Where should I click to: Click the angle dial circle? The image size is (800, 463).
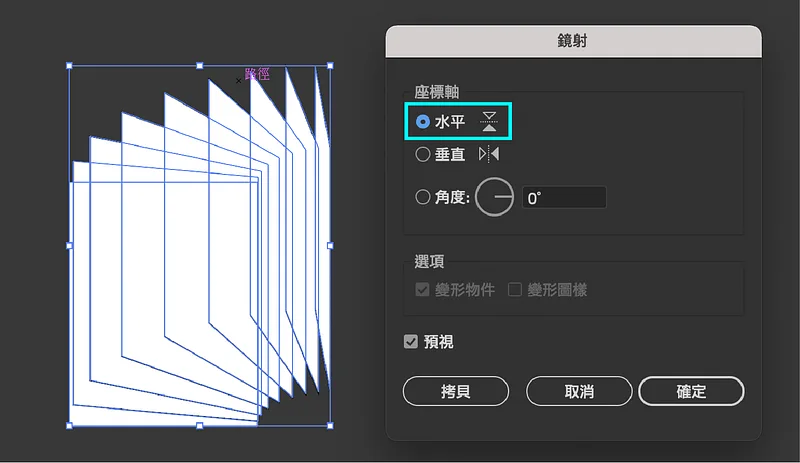pos(494,197)
